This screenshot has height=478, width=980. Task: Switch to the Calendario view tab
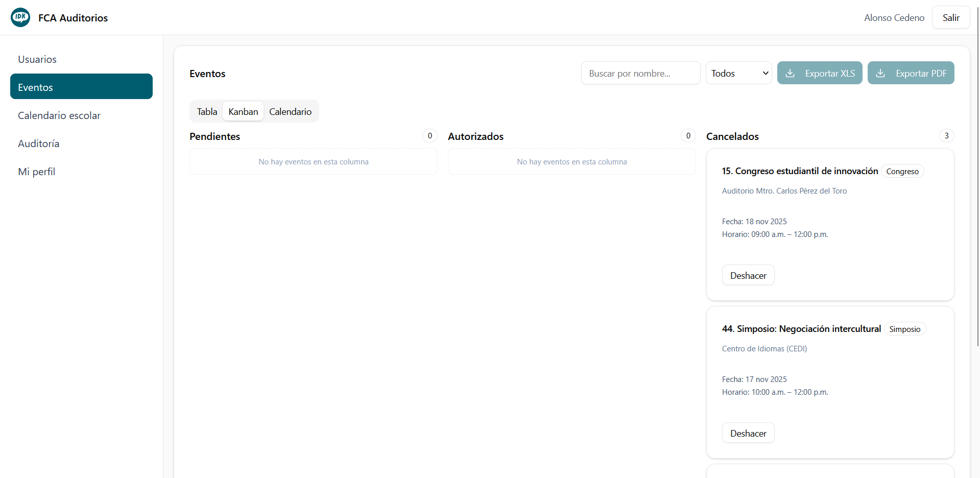(290, 111)
